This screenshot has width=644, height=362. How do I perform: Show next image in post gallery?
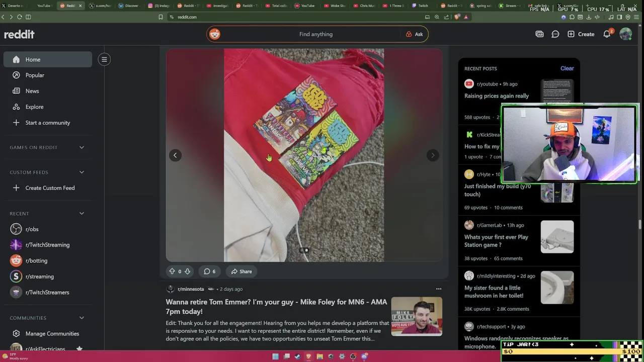(433, 155)
